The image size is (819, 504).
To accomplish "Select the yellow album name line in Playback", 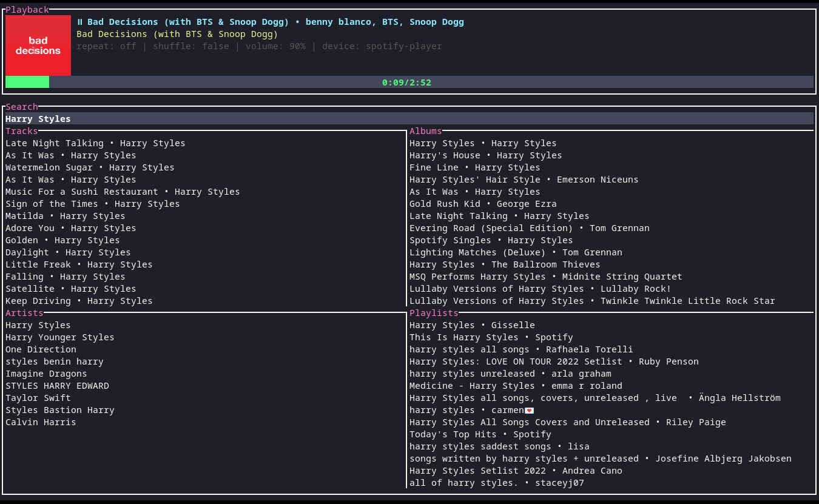I will click(x=177, y=34).
